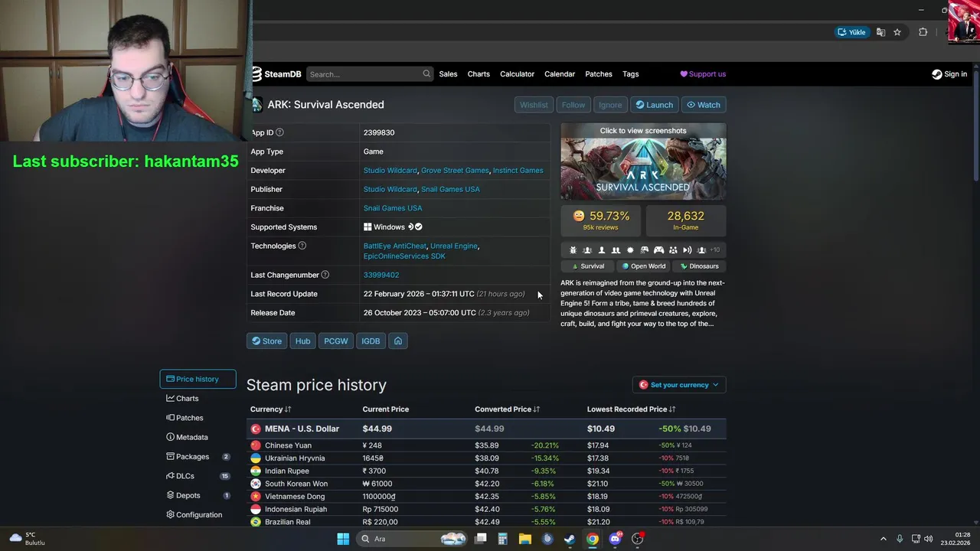Sort table by Currency column
Viewport: 980px width, 551px height.
tap(270, 409)
